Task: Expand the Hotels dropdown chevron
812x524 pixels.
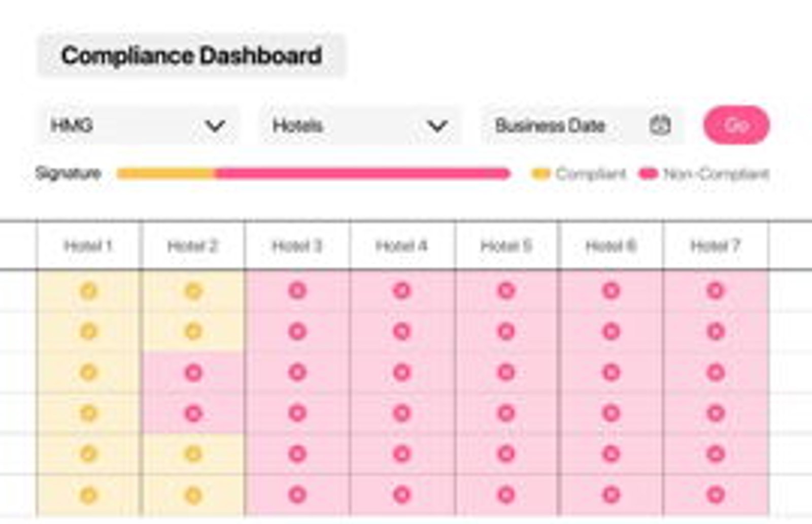Action: click(437, 125)
